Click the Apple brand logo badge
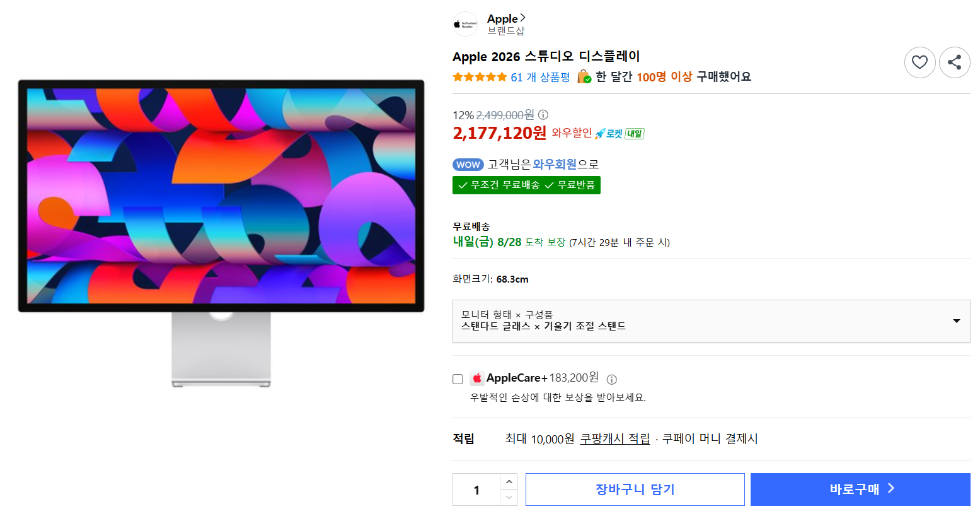The width and height of the screenshot is (980, 516). 465,25
